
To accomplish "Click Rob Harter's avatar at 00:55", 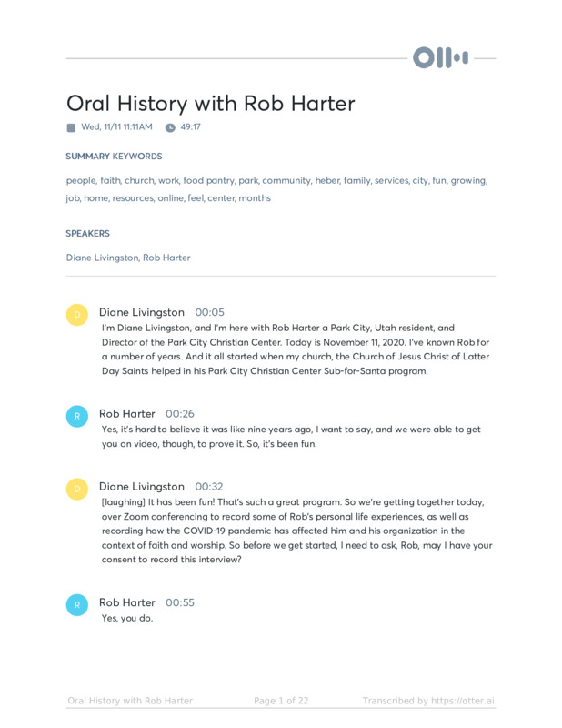I will pyautogui.click(x=77, y=605).
